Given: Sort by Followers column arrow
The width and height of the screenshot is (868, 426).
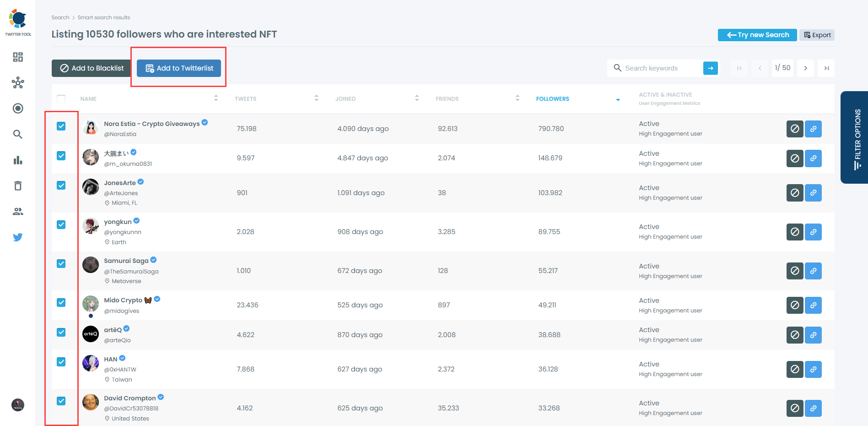Looking at the screenshot, I should click(x=618, y=99).
